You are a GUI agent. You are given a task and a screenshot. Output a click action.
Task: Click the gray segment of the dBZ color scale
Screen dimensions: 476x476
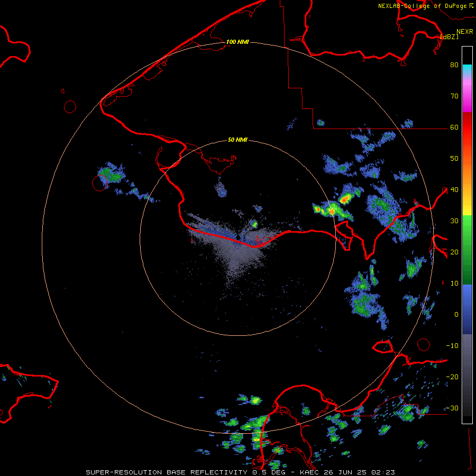pos(467,375)
